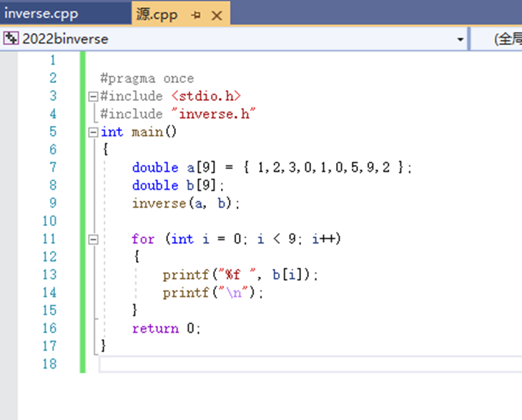The width and height of the screenshot is (522, 420).
Task: Collapse the #include block expander
Action: coord(93,97)
